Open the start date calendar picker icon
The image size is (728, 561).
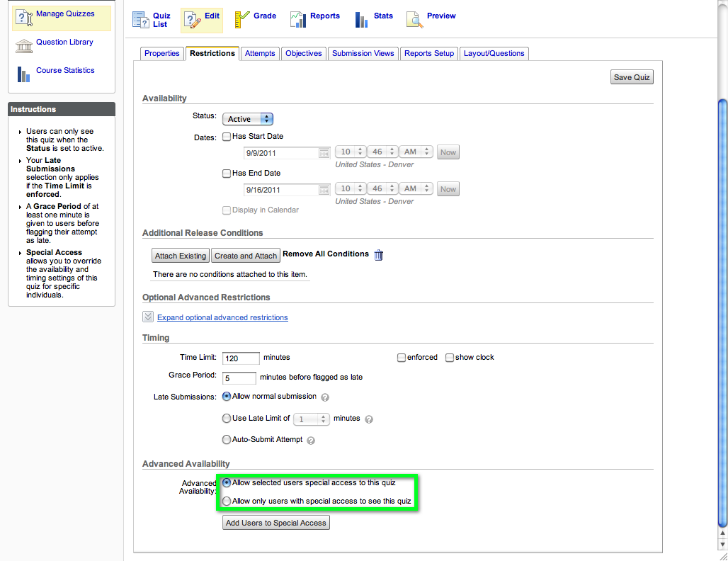click(324, 153)
